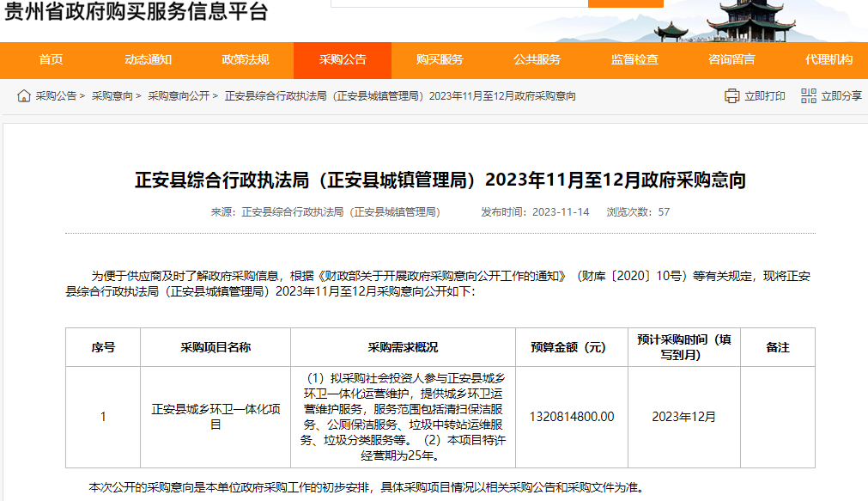Click the 采购需求概况 column header

[403, 347]
